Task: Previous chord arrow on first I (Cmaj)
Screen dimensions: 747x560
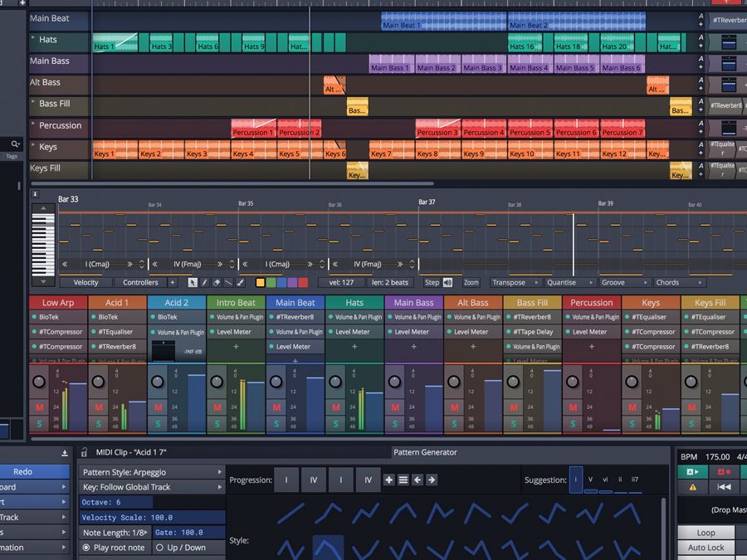Action: click(65, 264)
